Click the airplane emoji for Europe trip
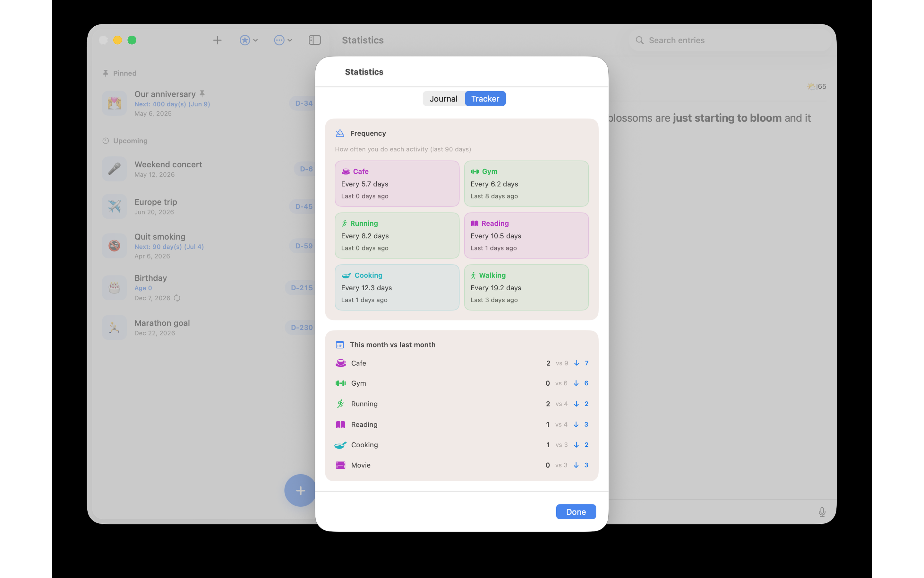The width and height of the screenshot is (924, 578). pyautogui.click(x=114, y=206)
